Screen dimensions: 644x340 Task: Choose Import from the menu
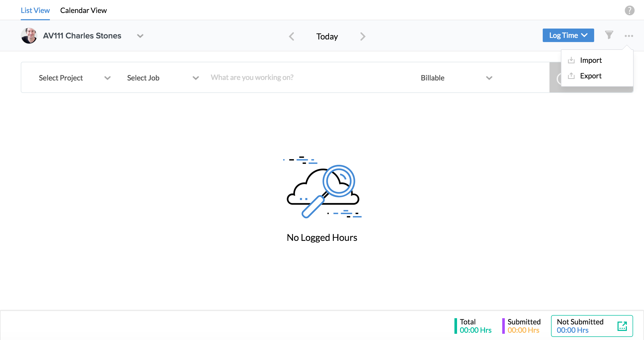(591, 60)
